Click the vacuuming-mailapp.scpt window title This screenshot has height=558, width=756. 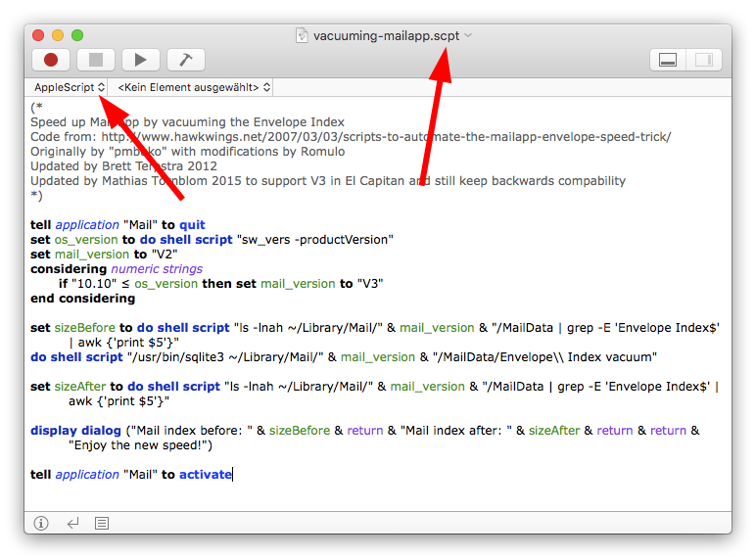(385, 36)
